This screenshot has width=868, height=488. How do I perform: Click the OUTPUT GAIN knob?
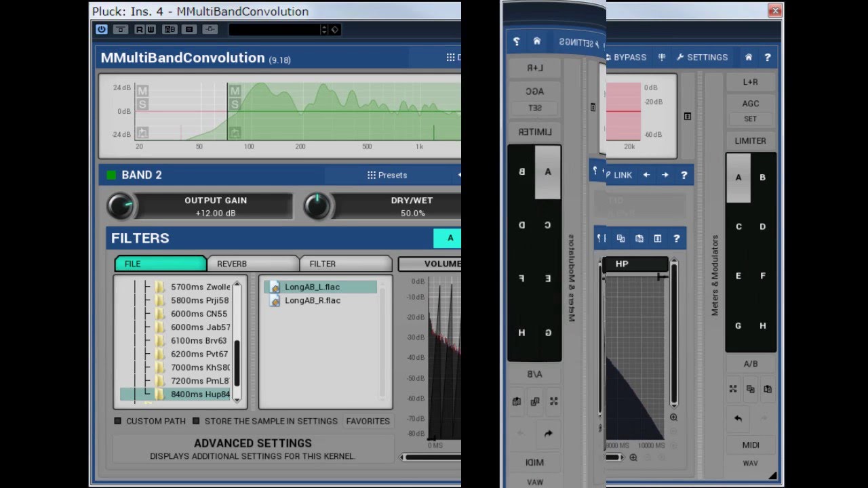pyautogui.click(x=121, y=206)
